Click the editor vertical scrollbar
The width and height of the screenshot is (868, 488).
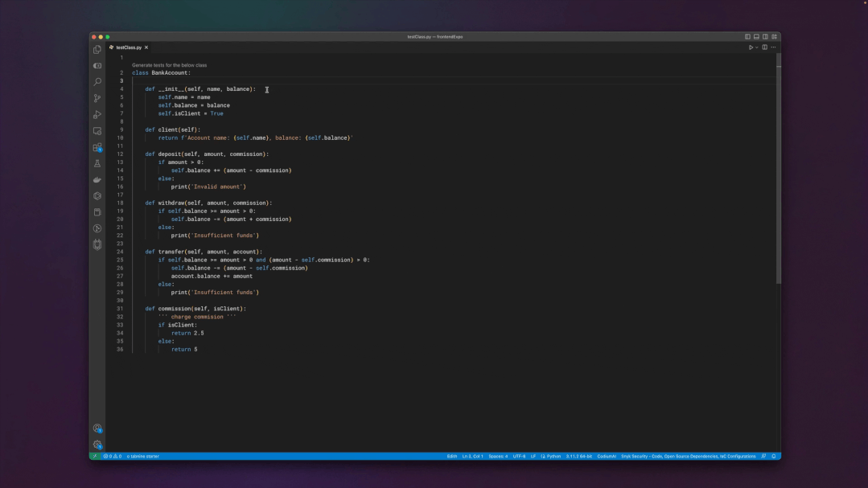click(779, 169)
